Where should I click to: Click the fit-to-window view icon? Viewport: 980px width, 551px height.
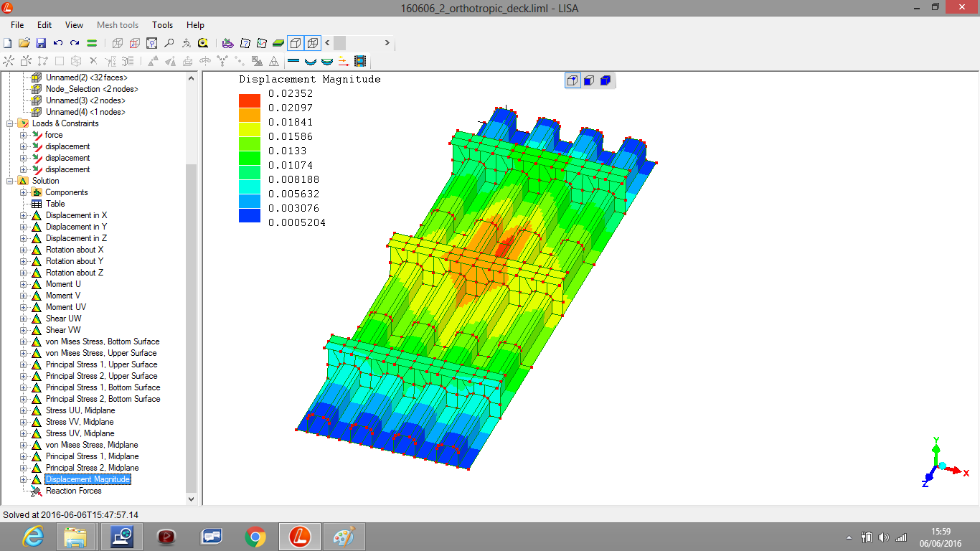pos(151,43)
